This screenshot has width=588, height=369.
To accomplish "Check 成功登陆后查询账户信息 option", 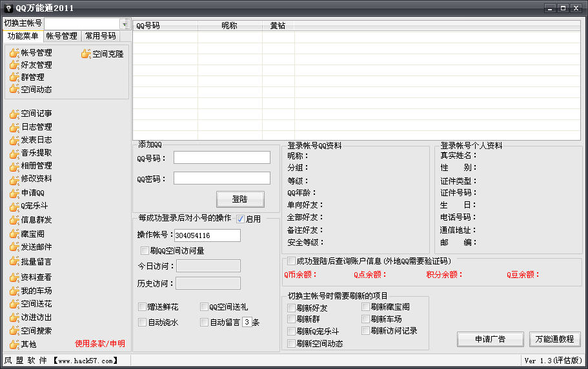I will point(291,261).
